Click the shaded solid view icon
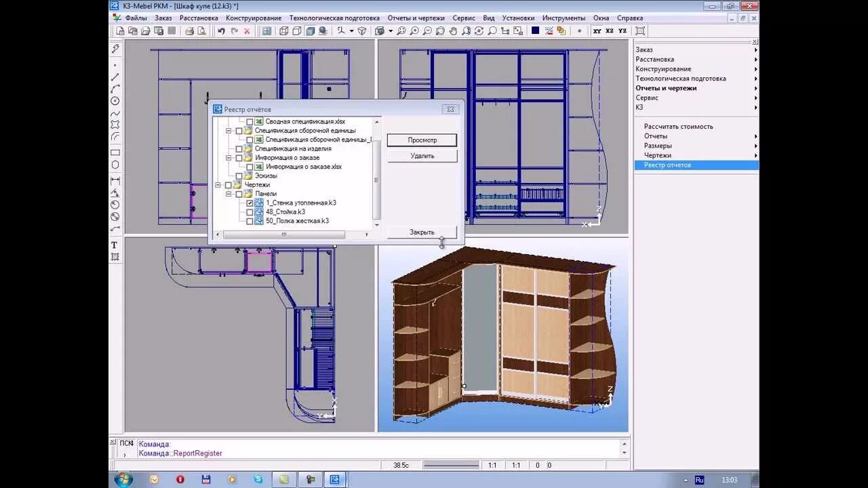868x488 pixels. (x=310, y=31)
